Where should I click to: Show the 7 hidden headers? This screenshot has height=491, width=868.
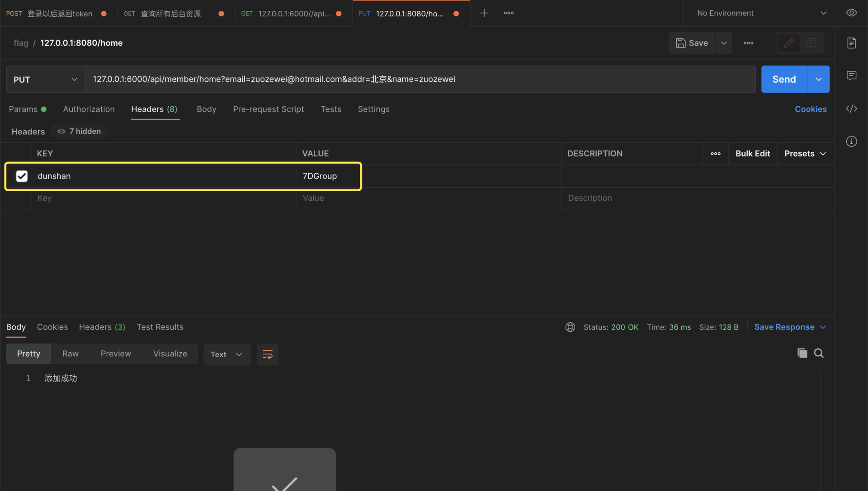(x=79, y=131)
